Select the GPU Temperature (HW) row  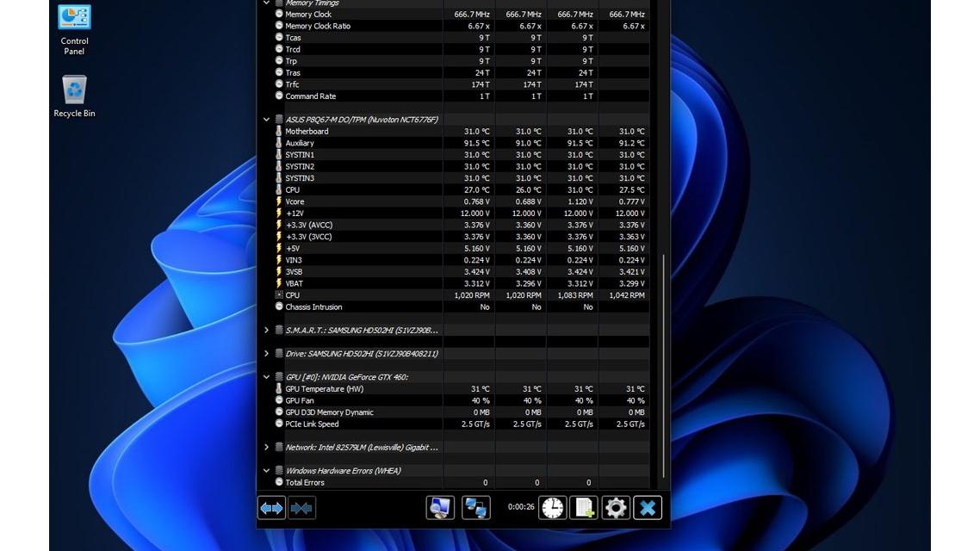tap(324, 389)
